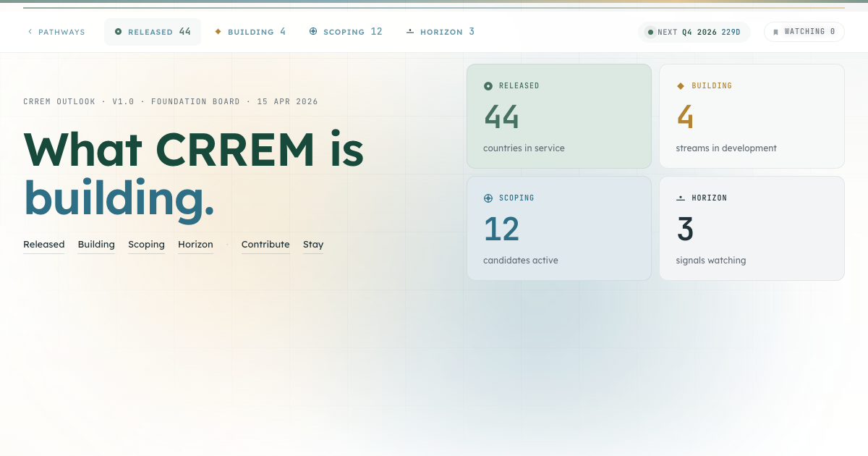Switch to the Horizon 3 tab
The height and width of the screenshot is (456, 868).
pos(441,32)
